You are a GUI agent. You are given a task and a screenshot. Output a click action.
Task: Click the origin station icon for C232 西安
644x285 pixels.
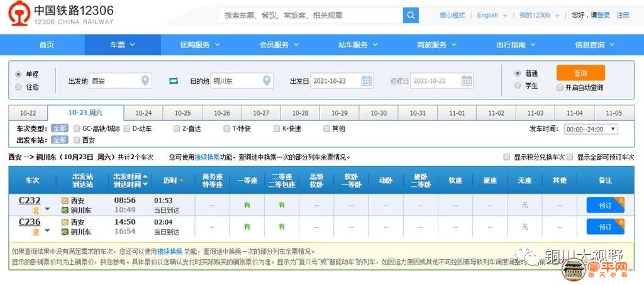click(x=65, y=201)
